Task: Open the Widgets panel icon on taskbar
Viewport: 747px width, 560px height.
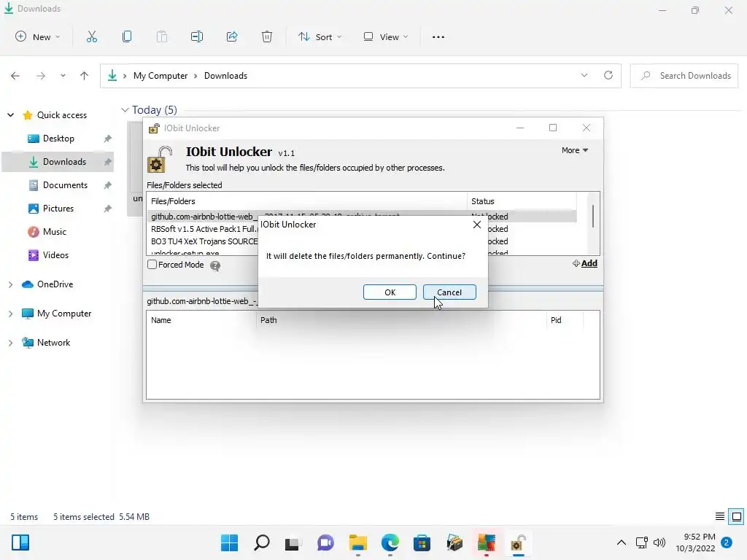Action: (20, 542)
